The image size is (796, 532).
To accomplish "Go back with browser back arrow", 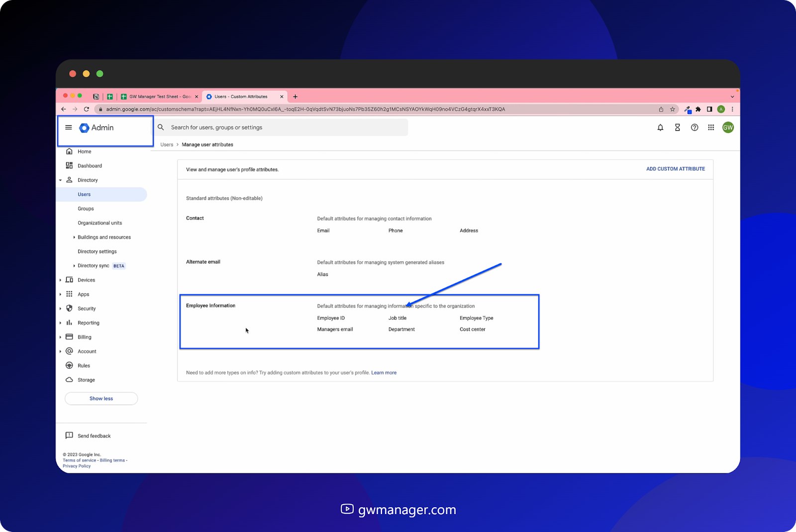I will [63, 109].
